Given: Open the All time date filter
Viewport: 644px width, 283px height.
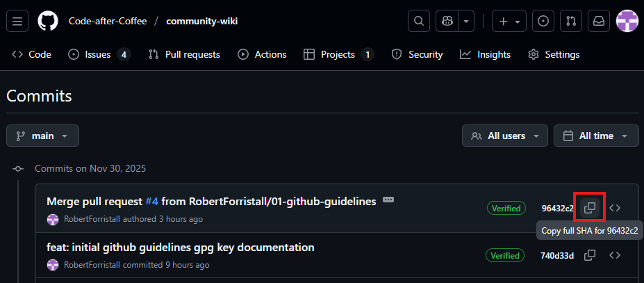Looking at the screenshot, I should coord(596,136).
